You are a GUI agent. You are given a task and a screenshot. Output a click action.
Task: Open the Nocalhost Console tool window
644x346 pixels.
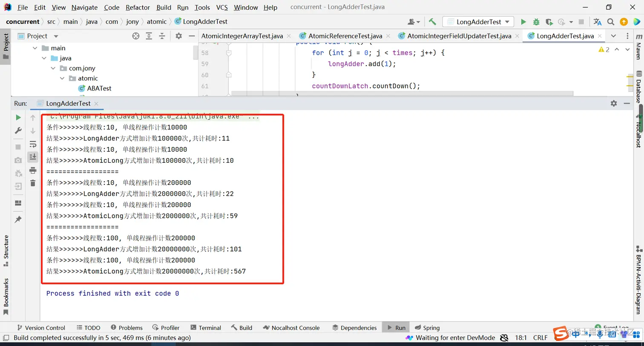pos(291,328)
